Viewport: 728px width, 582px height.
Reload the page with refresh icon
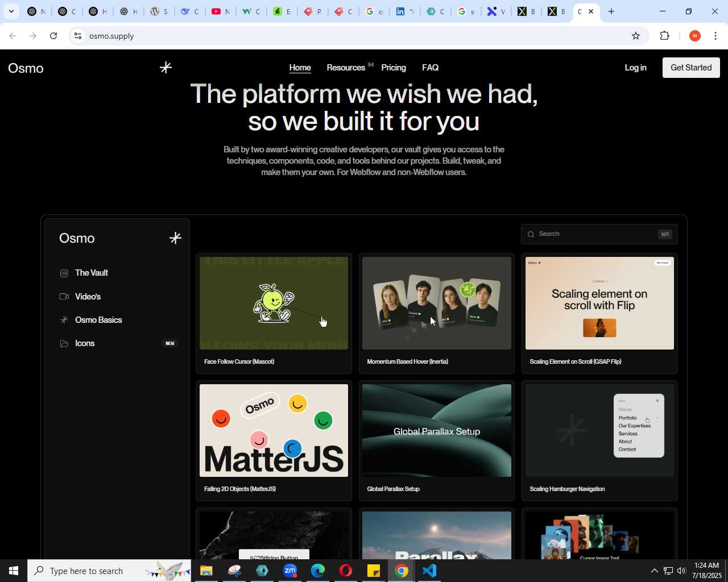pos(53,36)
